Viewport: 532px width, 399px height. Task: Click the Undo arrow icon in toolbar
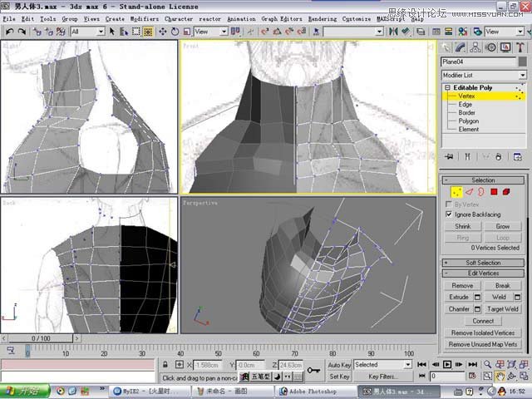9,32
